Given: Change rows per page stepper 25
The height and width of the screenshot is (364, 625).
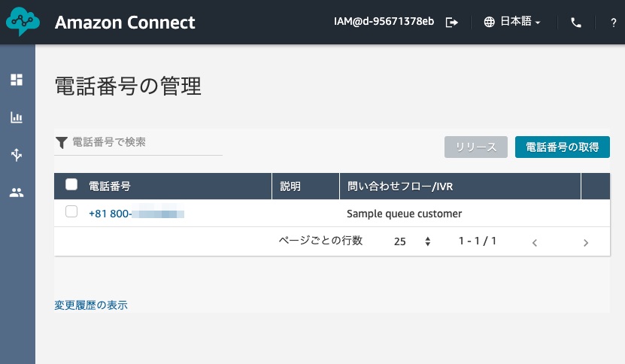Looking at the screenshot, I should point(412,241).
